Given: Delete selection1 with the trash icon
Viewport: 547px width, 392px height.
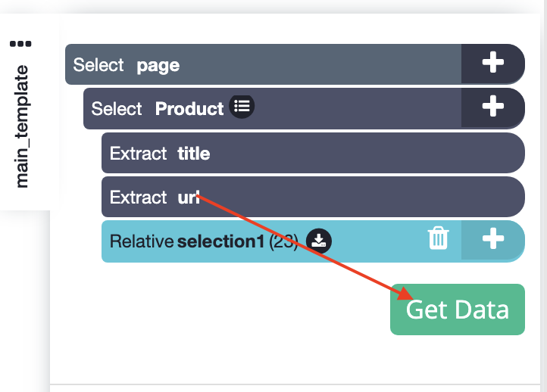Looking at the screenshot, I should (439, 238).
